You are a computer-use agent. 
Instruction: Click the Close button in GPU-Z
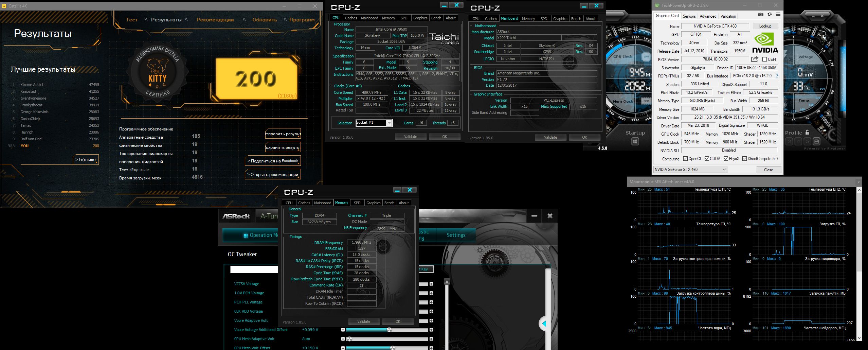pos(768,170)
